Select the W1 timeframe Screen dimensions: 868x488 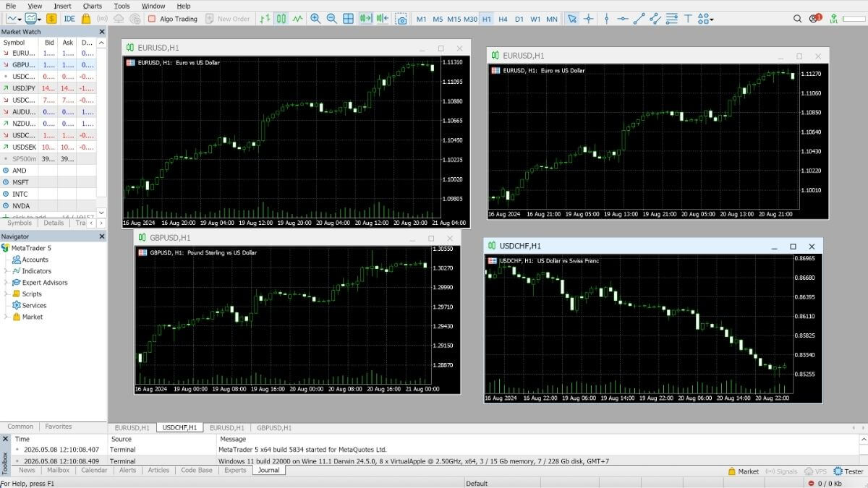tap(535, 19)
